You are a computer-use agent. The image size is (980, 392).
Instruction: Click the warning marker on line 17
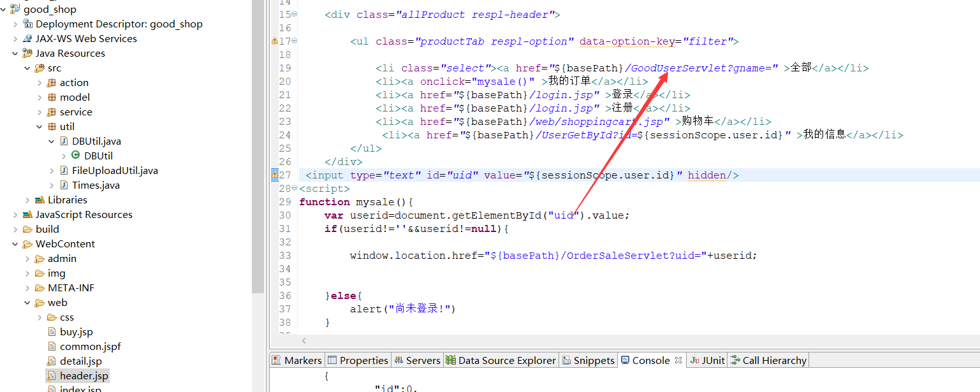(275, 41)
